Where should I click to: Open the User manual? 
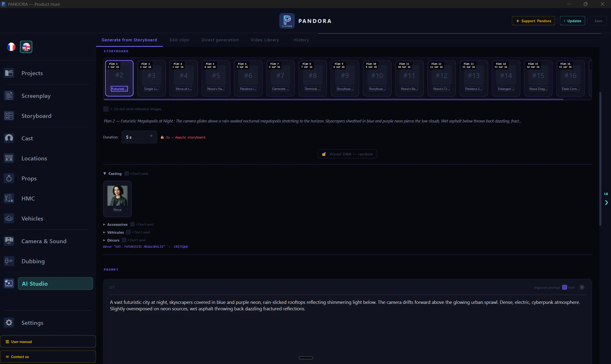(48, 341)
